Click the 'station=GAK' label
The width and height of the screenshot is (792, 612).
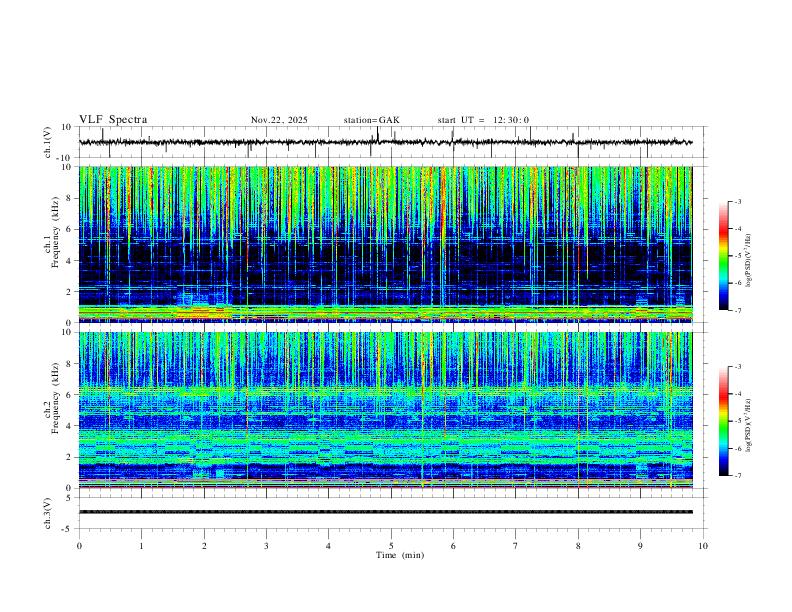coord(371,120)
